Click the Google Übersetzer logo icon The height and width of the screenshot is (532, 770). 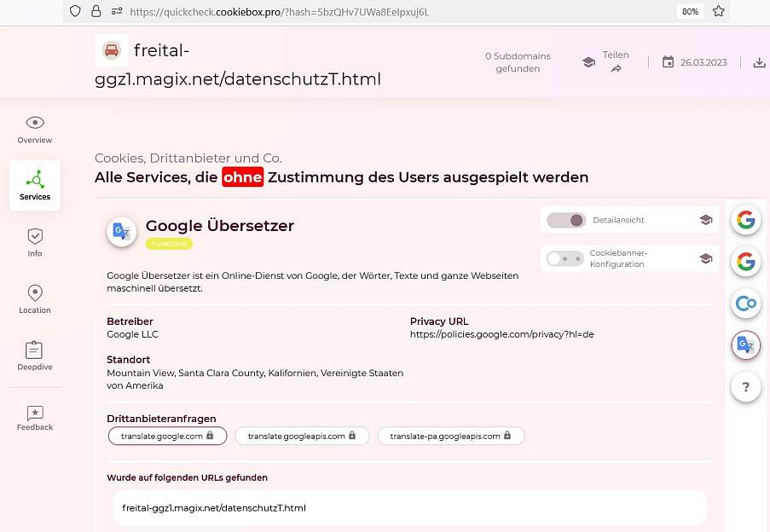[121, 231]
